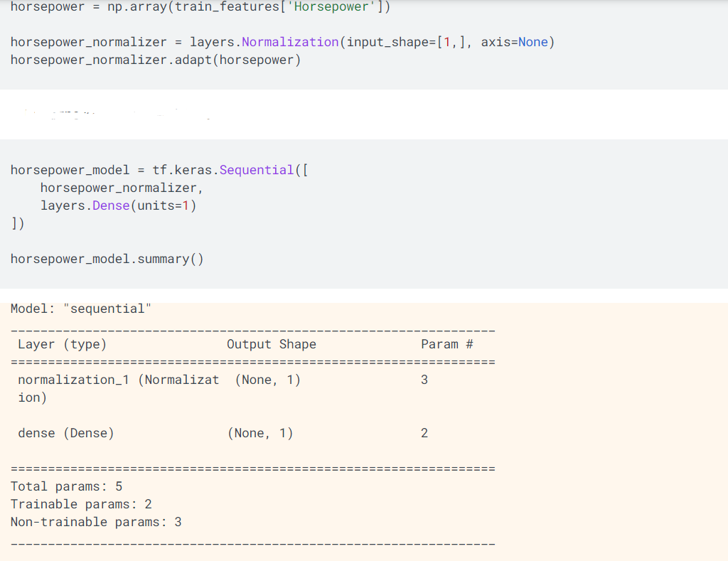Click the Output Shape column header
The height and width of the screenshot is (561, 728).
pyautogui.click(x=271, y=344)
